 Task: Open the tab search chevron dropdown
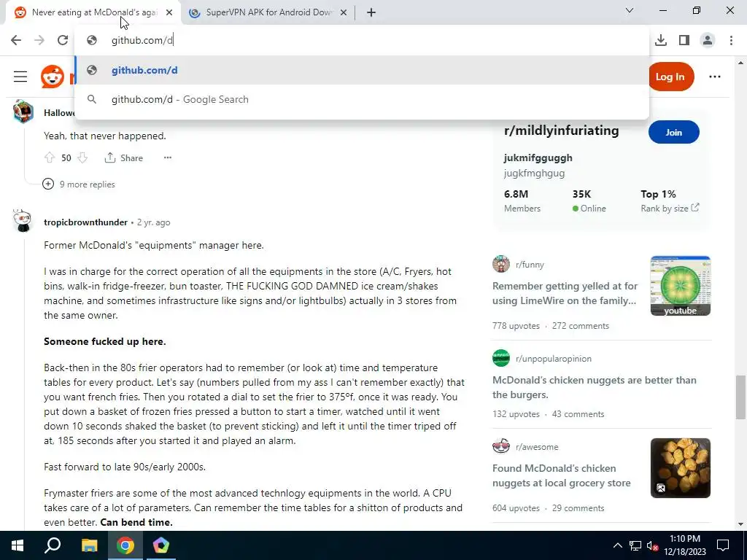pos(630,10)
